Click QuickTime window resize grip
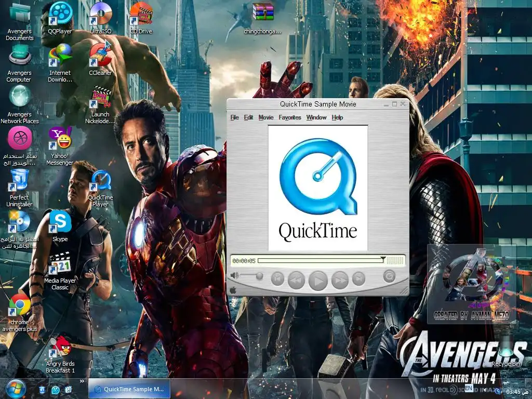The width and height of the screenshot is (532, 399). point(404,290)
